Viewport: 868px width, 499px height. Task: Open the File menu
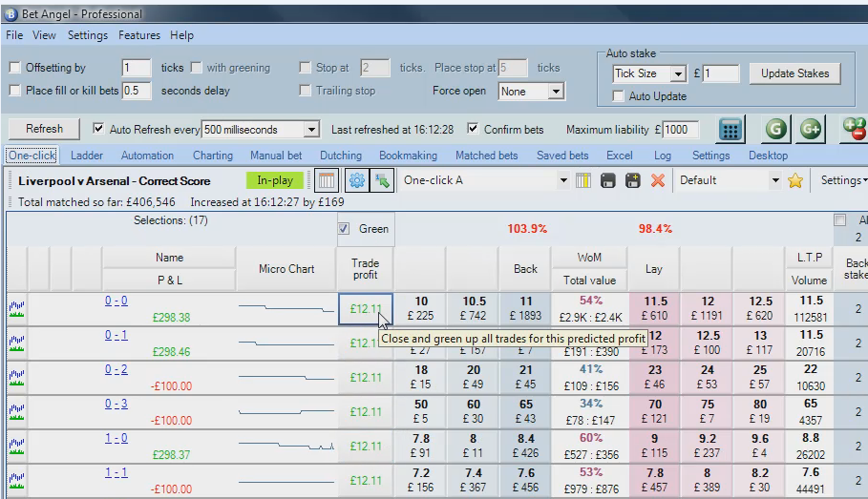tap(14, 35)
